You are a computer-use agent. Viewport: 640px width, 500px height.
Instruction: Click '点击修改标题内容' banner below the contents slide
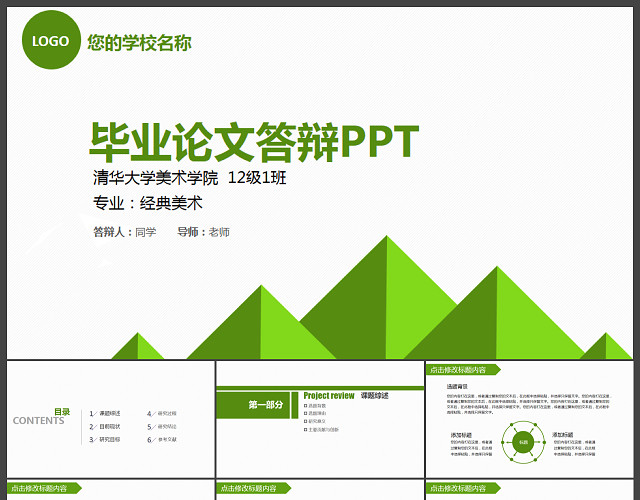point(44,488)
